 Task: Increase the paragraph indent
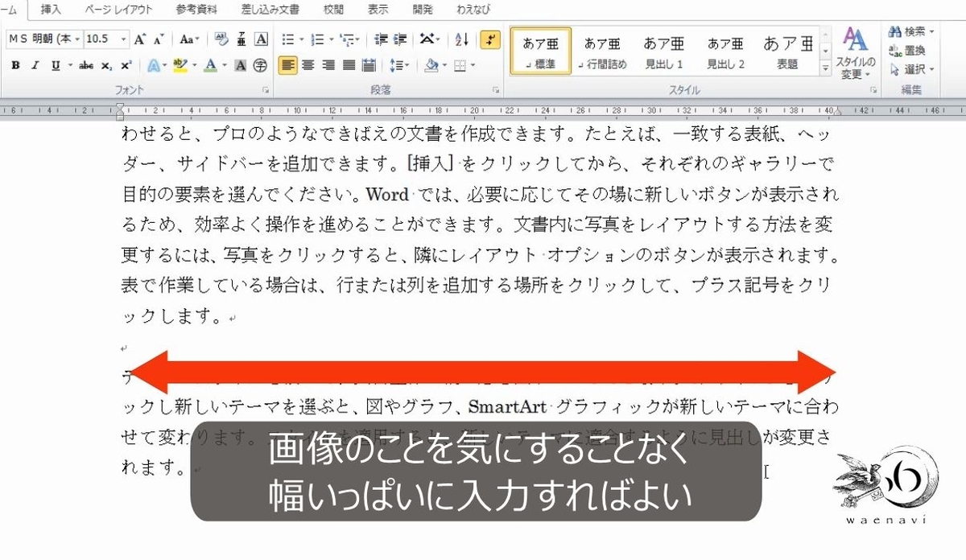click(x=399, y=39)
